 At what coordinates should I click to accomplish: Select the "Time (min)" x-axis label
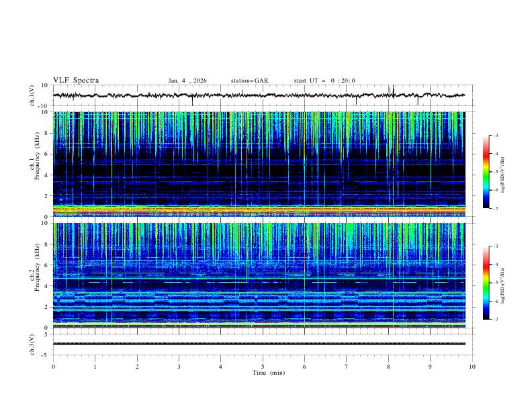tap(269, 373)
